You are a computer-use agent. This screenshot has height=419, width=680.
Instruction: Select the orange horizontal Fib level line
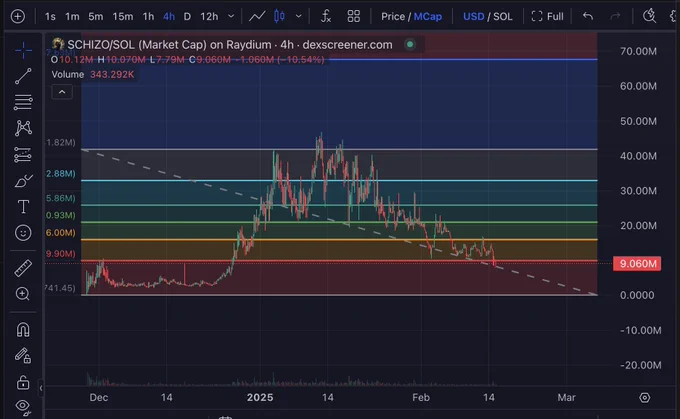click(339, 239)
